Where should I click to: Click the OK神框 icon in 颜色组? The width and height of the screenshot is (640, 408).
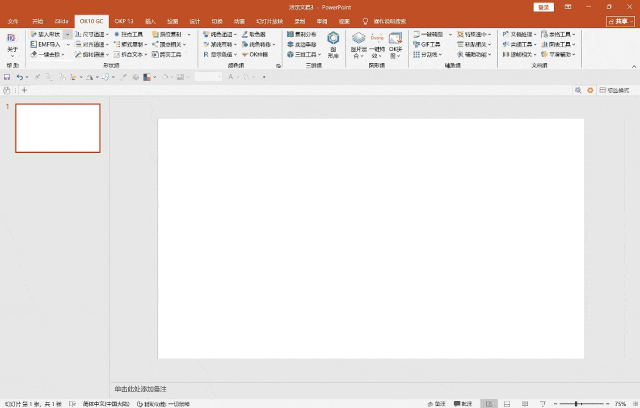[x=244, y=54]
